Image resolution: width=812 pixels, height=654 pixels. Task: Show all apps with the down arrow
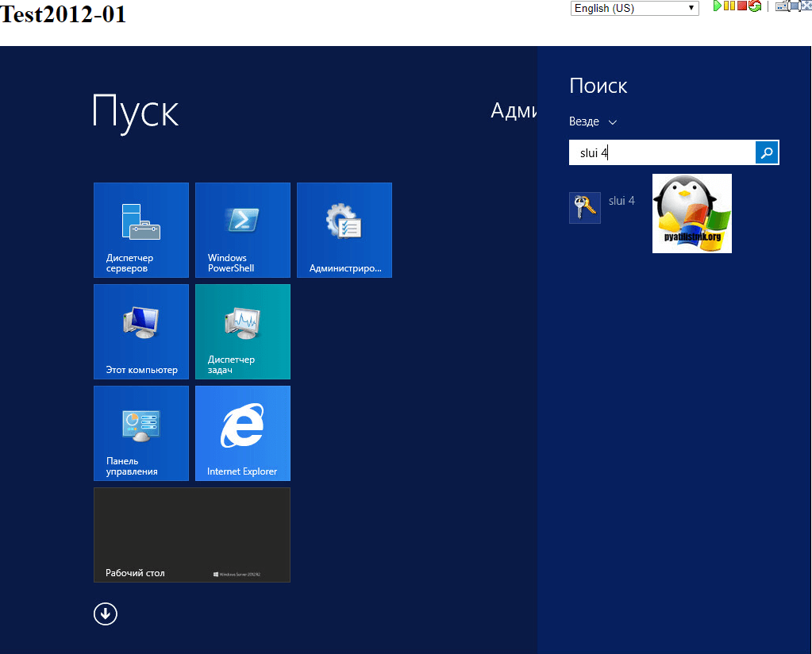tap(106, 614)
